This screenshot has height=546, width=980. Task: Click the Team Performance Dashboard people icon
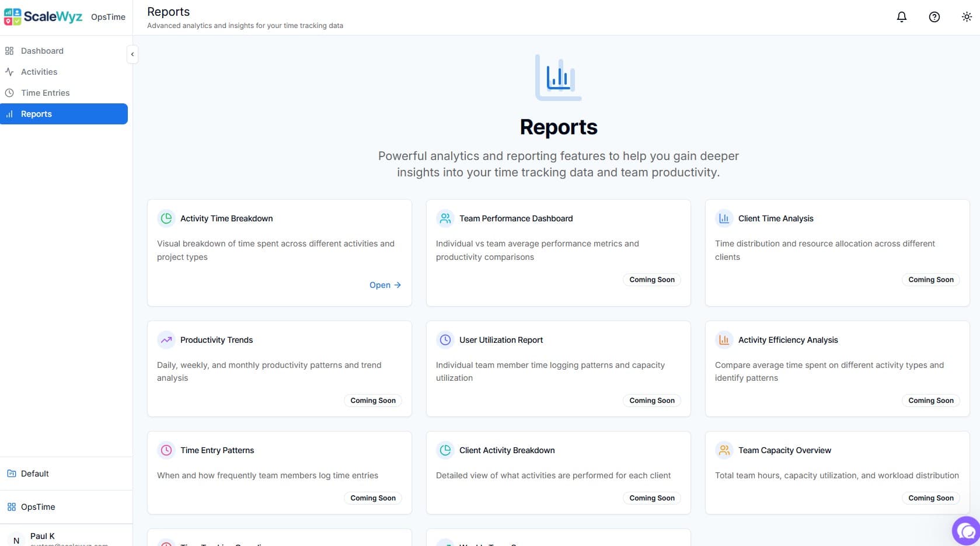click(x=445, y=218)
